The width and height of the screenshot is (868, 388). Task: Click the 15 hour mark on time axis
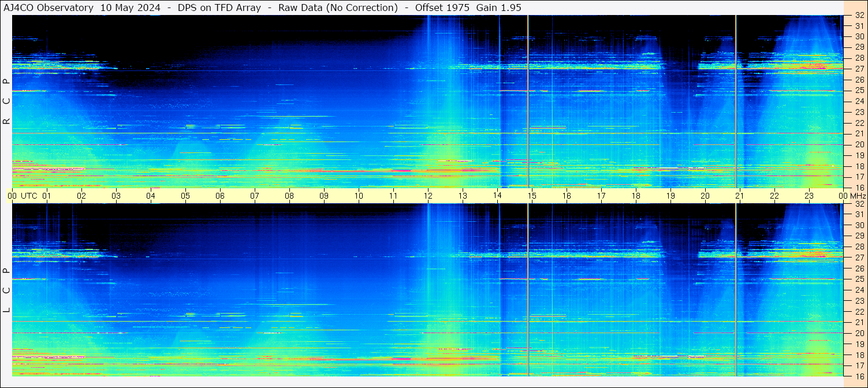[532, 196]
